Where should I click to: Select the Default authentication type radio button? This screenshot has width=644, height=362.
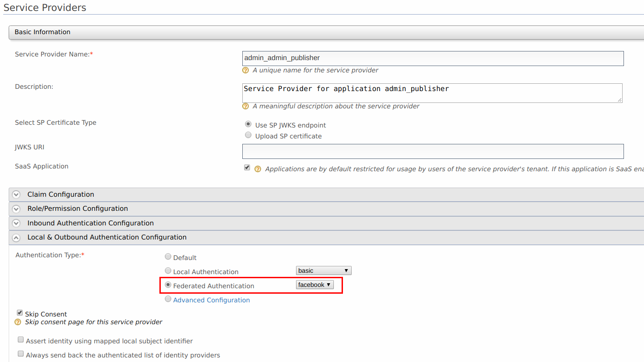168,256
